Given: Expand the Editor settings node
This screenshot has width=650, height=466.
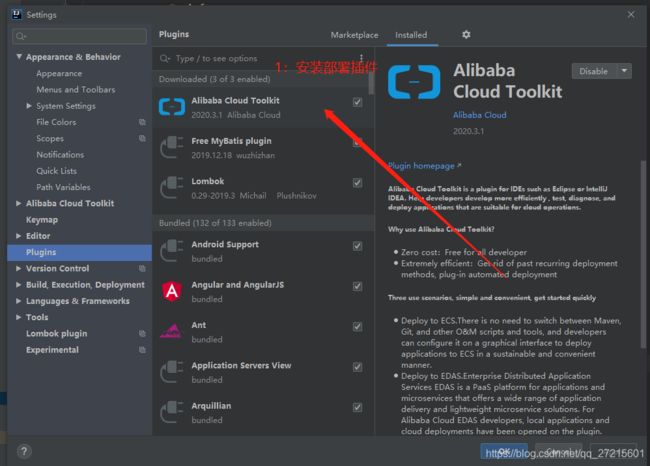Looking at the screenshot, I should point(19,235).
